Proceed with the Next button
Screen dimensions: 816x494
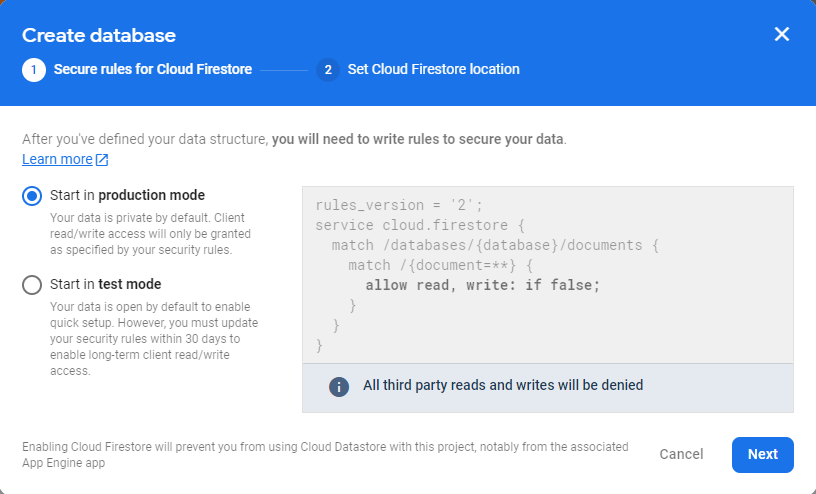pos(763,454)
